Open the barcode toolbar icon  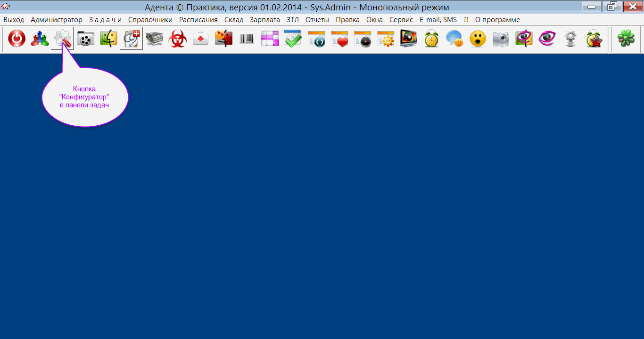point(247,39)
